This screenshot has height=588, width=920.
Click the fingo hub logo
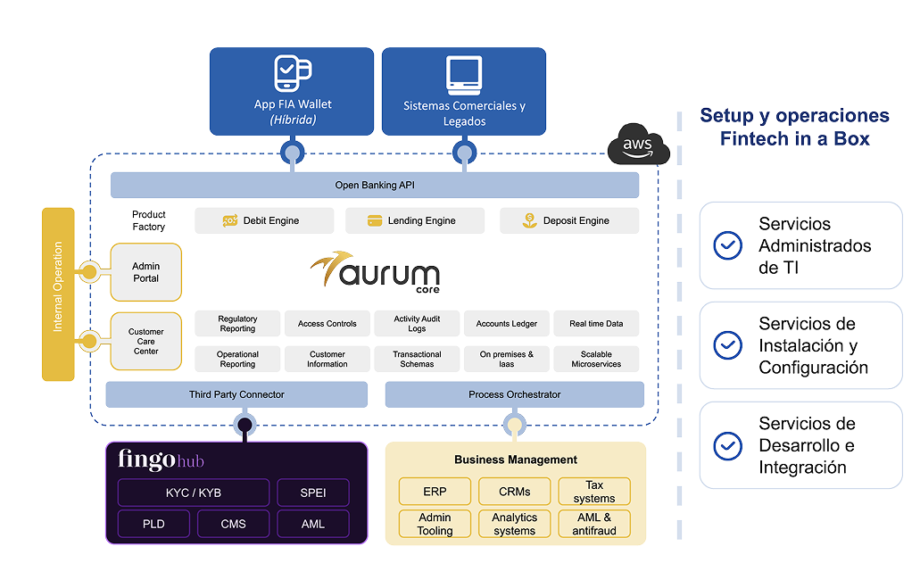(161, 460)
